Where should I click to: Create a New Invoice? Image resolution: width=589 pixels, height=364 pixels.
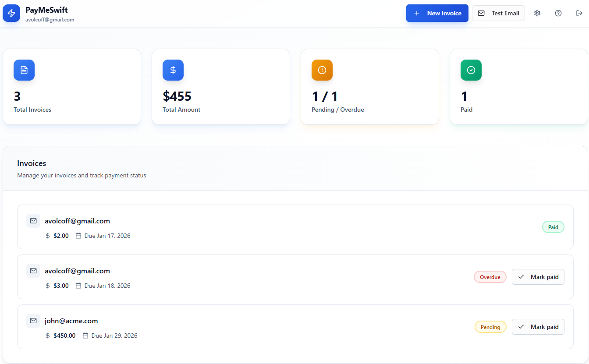click(x=437, y=13)
